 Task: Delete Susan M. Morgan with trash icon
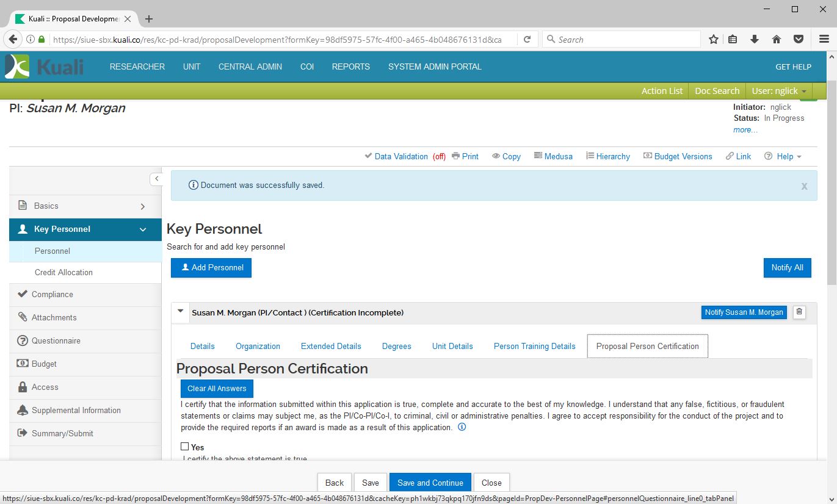(x=799, y=312)
